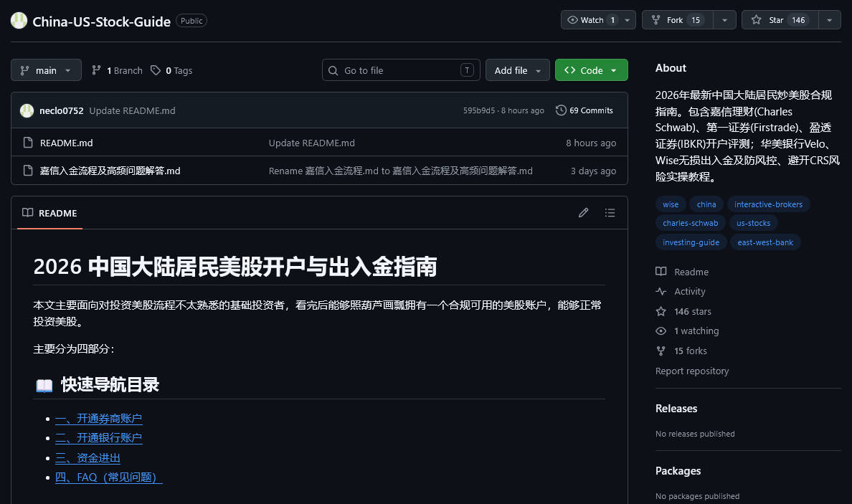The image size is (852, 504).
Task: Jump to 二、开通银行账户 section
Action: 98,438
